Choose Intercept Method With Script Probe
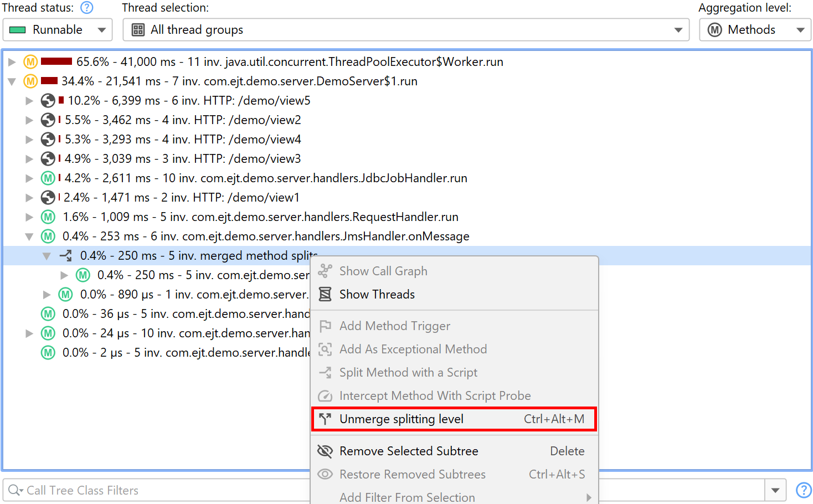This screenshot has width=813, height=504. coord(455,396)
